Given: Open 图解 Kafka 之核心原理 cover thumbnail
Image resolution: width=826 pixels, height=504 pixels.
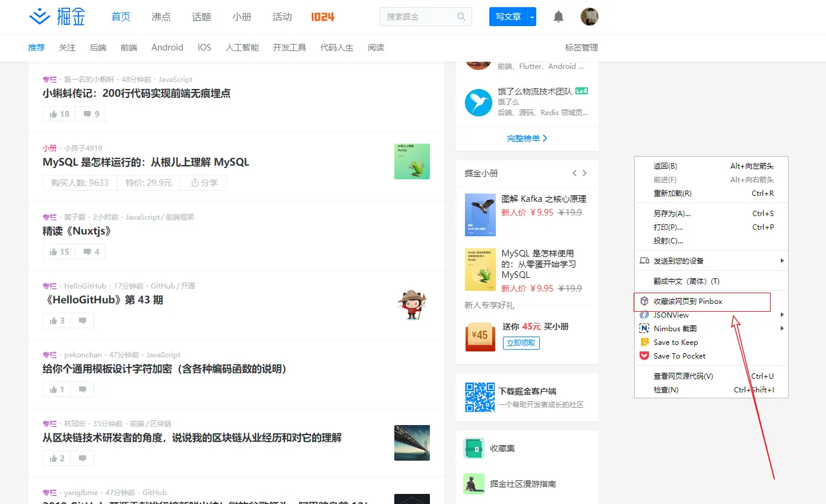Looking at the screenshot, I should (480, 215).
